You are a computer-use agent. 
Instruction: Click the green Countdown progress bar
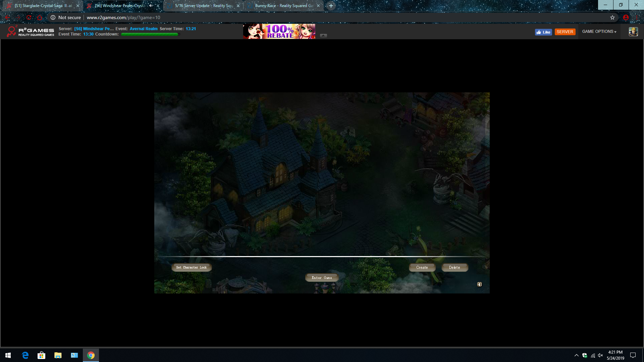click(x=150, y=34)
